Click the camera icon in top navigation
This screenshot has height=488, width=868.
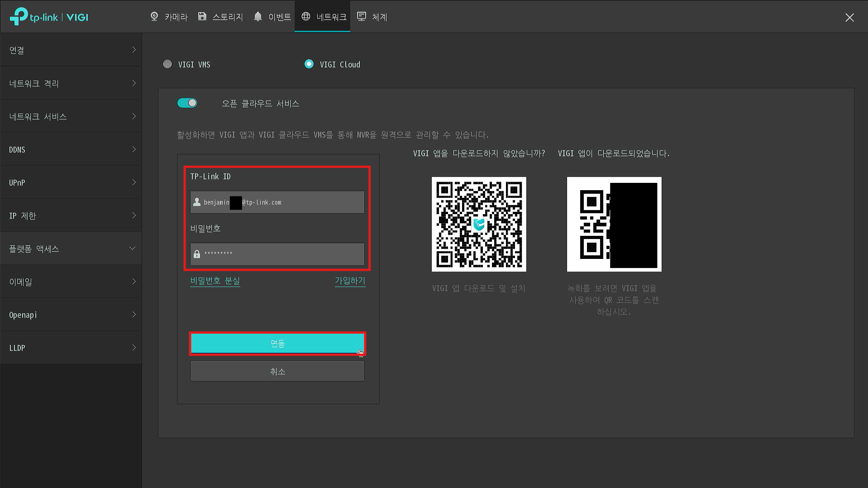154,17
